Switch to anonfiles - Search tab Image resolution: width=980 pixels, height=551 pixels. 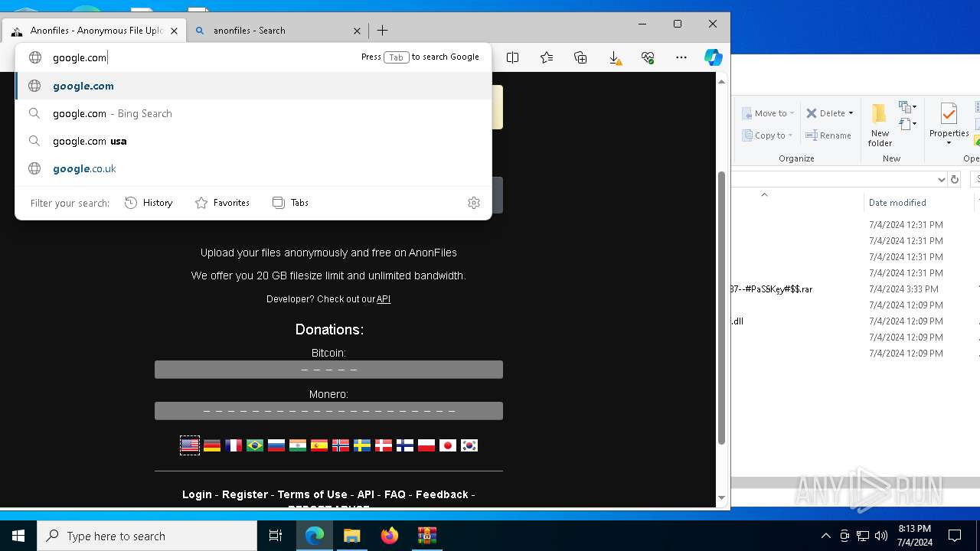pos(277,31)
